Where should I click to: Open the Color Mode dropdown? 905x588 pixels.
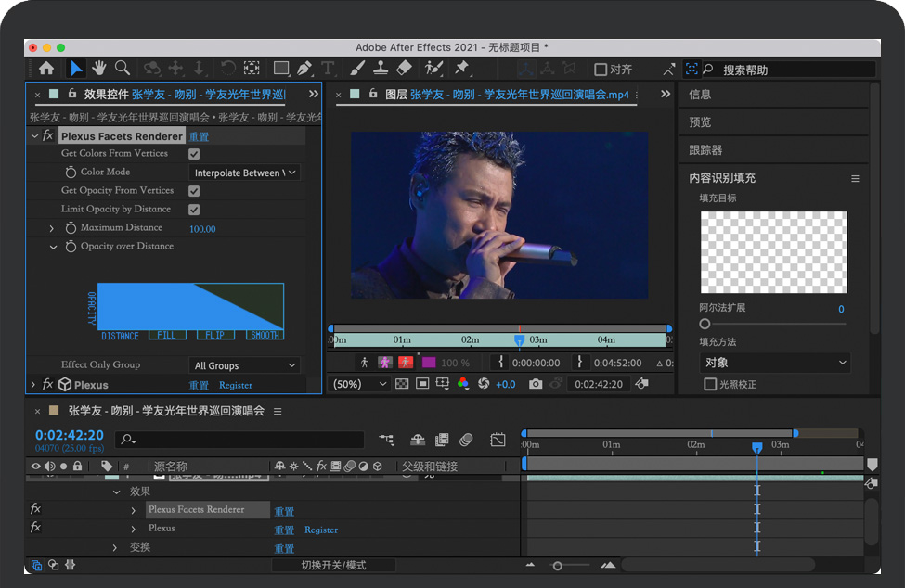(245, 173)
